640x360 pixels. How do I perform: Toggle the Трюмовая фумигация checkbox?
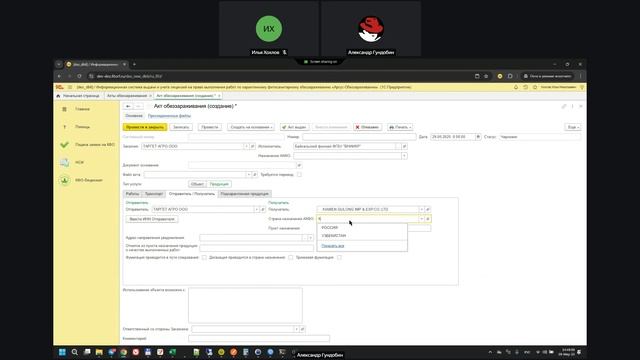tap(339, 258)
